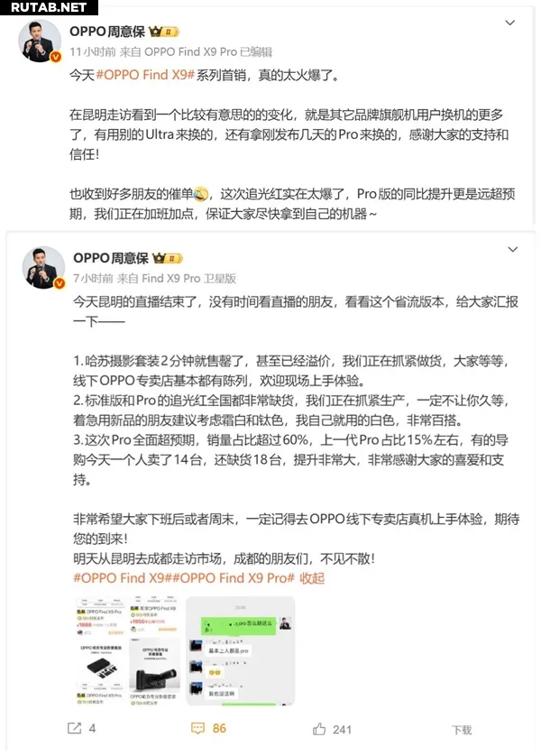This screenshot has width=541, height=756.
Task: Click the OPPO周意保 username in first post
Action: [x=107, y=32]
